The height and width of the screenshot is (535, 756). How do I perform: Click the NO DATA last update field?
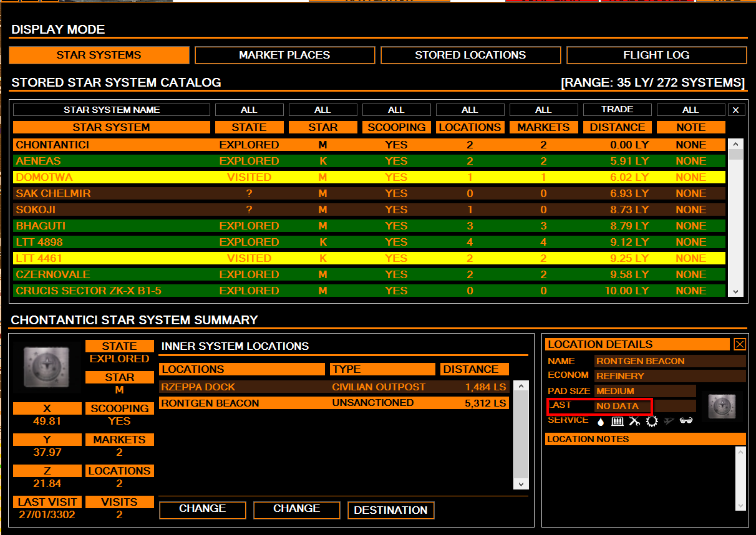[645, 406]
